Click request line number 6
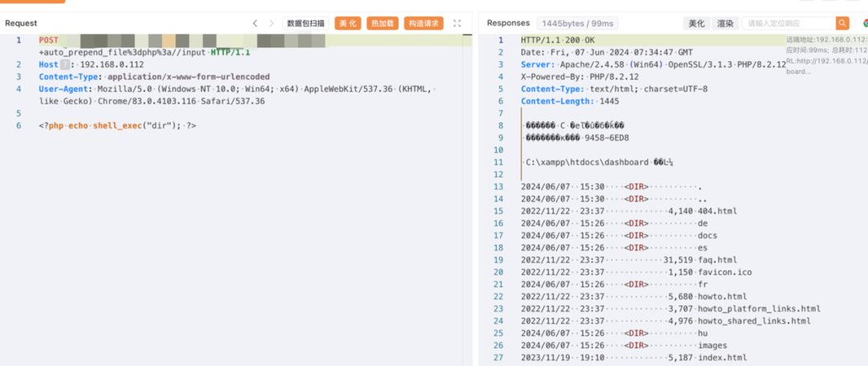 (18, 125)
